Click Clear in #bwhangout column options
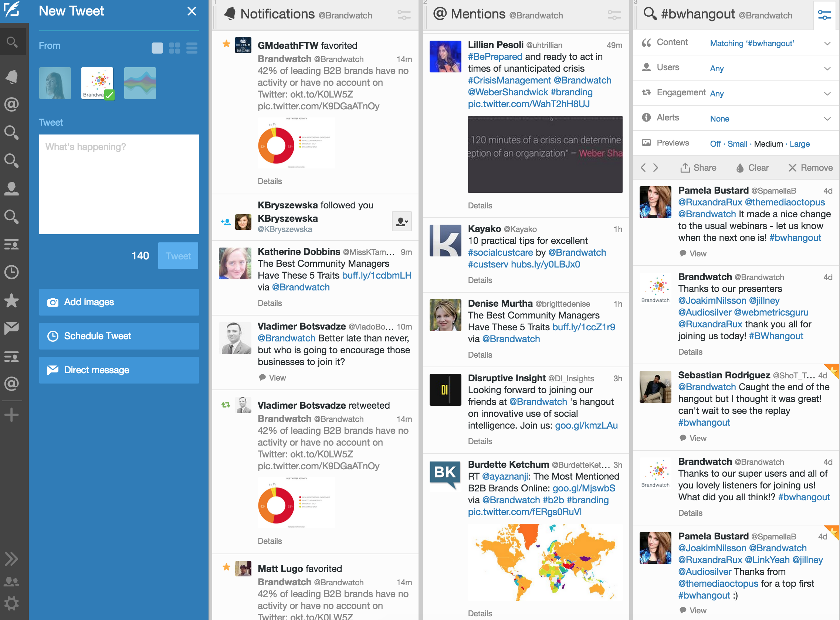 pos(752,168)
